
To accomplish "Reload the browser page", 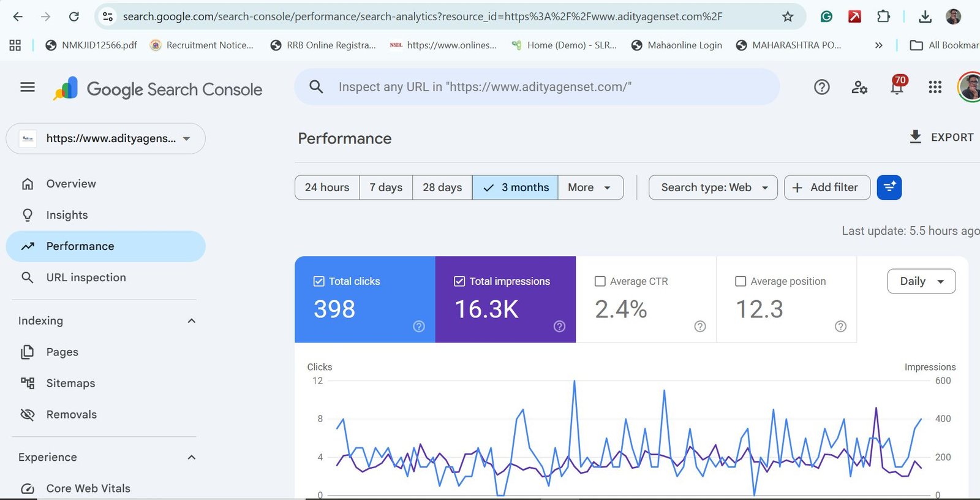I will tap(74, 17).
